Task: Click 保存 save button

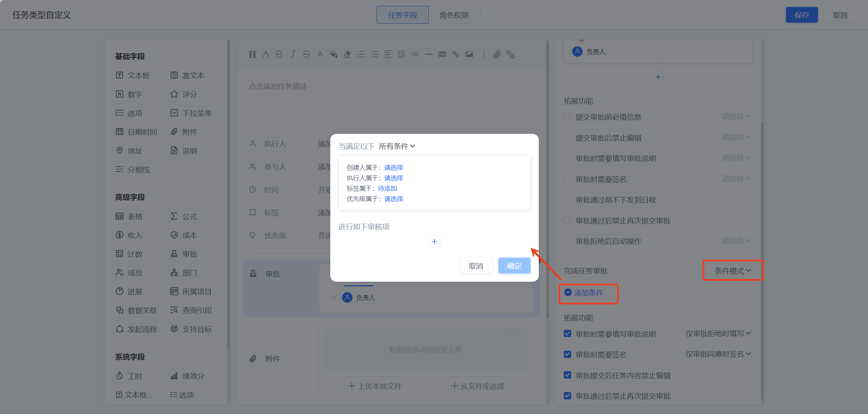Action: 802,15
